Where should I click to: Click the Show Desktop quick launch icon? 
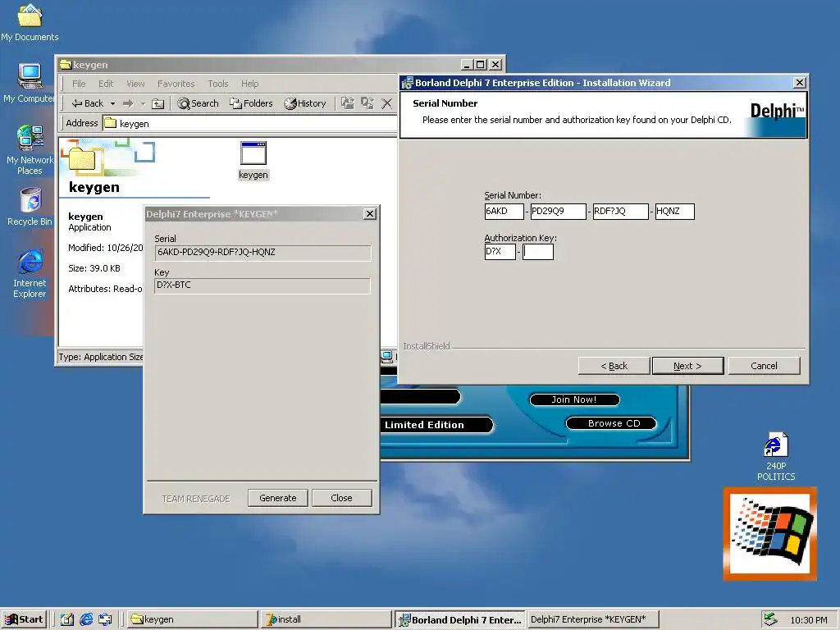point(67,619)
